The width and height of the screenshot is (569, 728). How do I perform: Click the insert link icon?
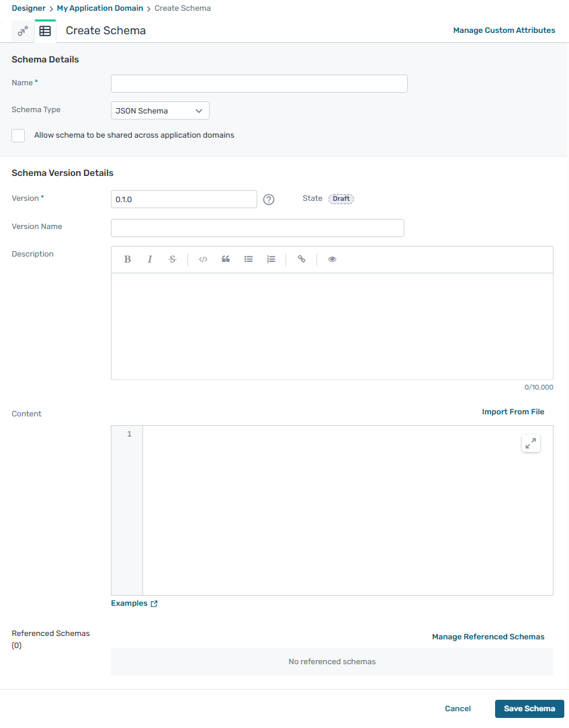tap(302, 259)
